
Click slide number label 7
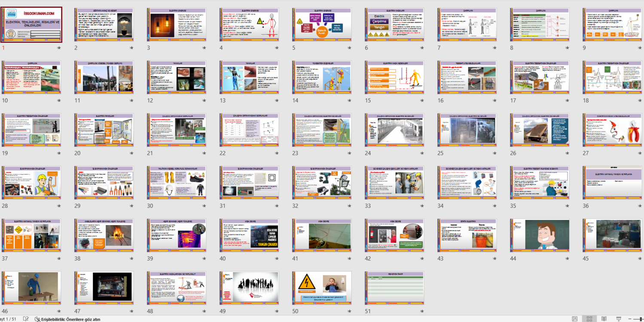(439, 48)
